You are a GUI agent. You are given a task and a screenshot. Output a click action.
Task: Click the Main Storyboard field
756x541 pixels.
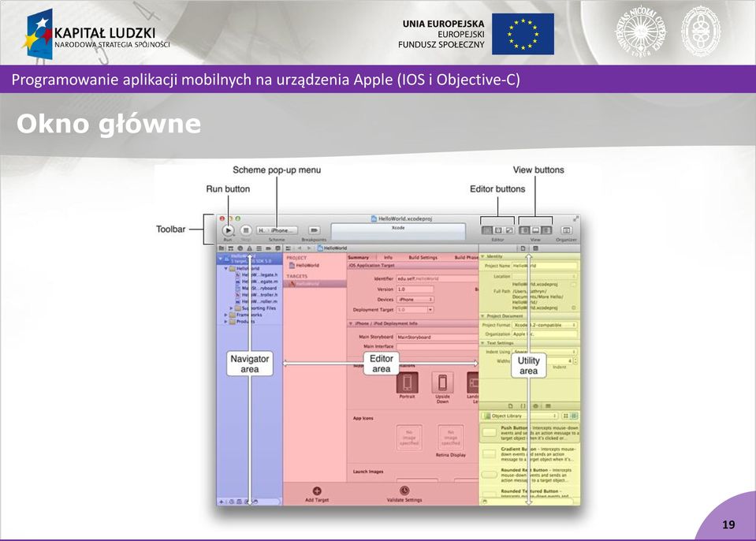click(x=437, y=337)
